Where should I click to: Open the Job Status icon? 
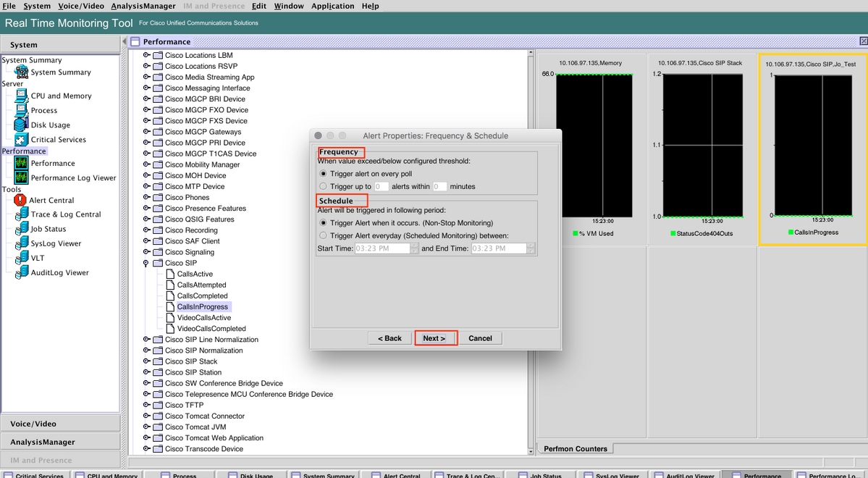(22, 229)
